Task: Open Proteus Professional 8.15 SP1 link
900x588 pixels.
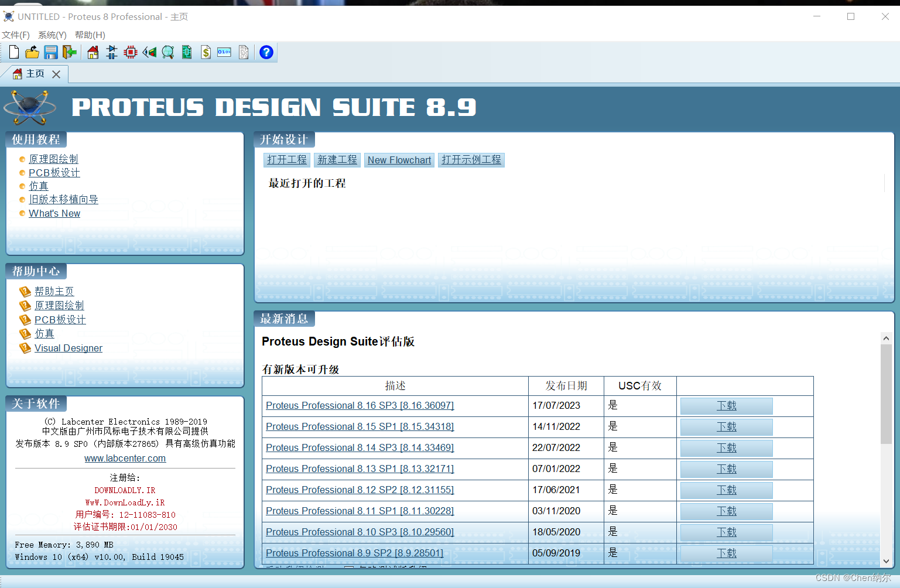Action: pyautogui.click(x=360, y=426)
